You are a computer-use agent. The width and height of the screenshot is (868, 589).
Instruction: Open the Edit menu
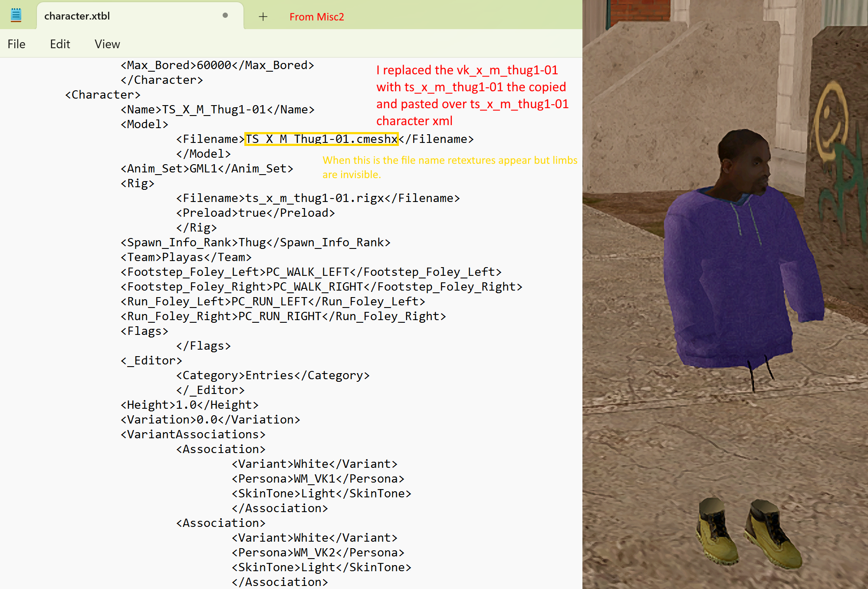60,44
